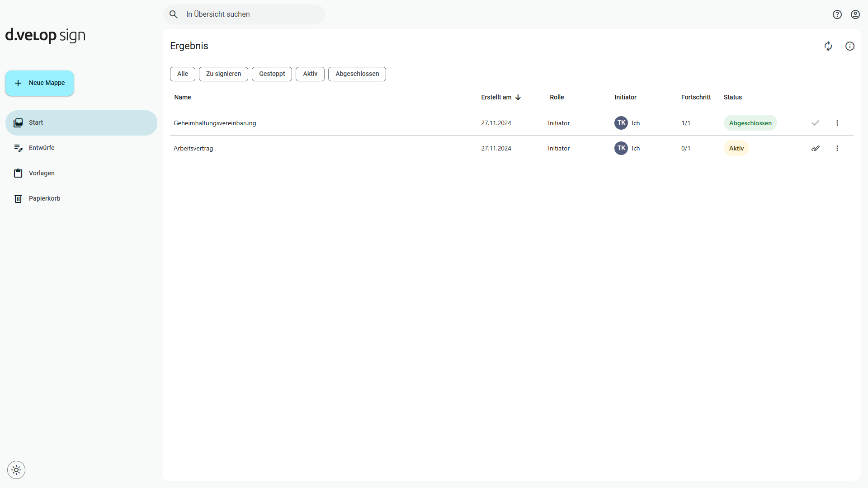Click the TK initiator avatar on Arbeitsvertrag
Viewport: 868px width, 488px height.
(621, 148)
